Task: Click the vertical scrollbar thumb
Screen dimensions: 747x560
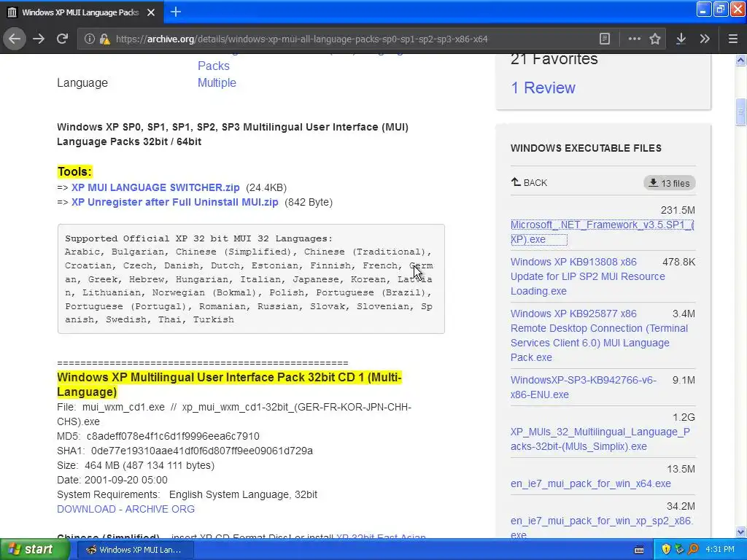Action: 740,112
